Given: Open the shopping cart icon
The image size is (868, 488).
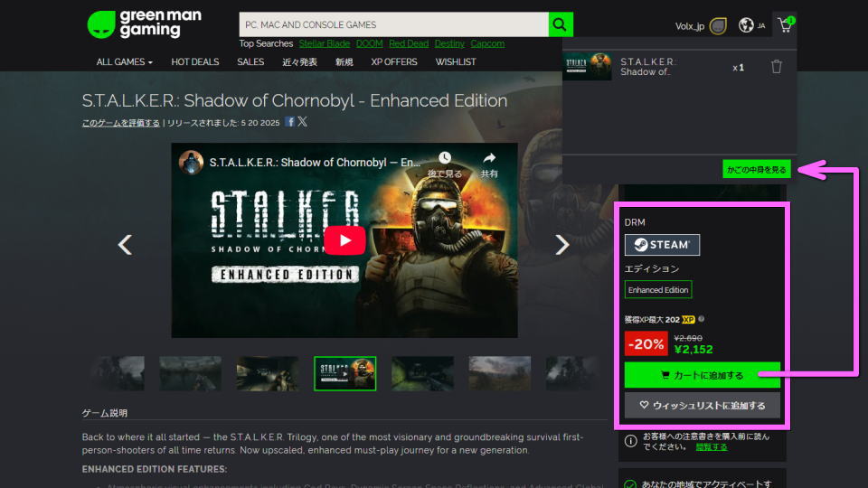Looking at the screenshot, I should (x=786, y=25).
